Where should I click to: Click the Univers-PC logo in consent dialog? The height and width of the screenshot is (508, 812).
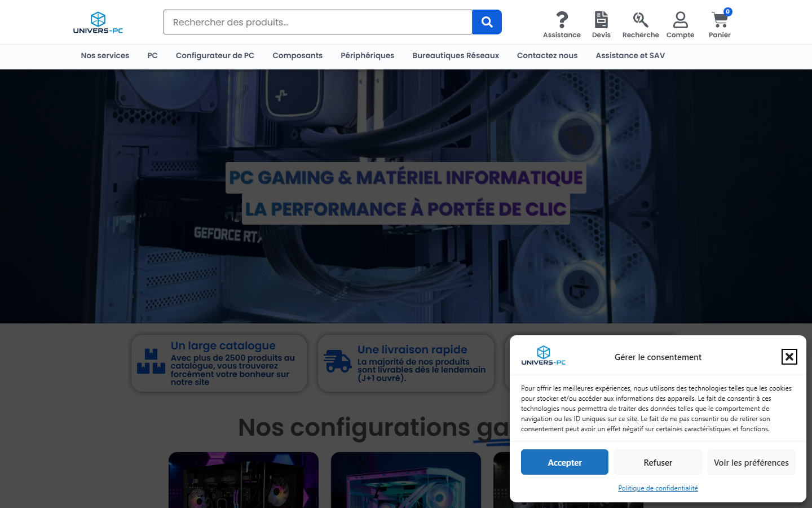point(544,356)
